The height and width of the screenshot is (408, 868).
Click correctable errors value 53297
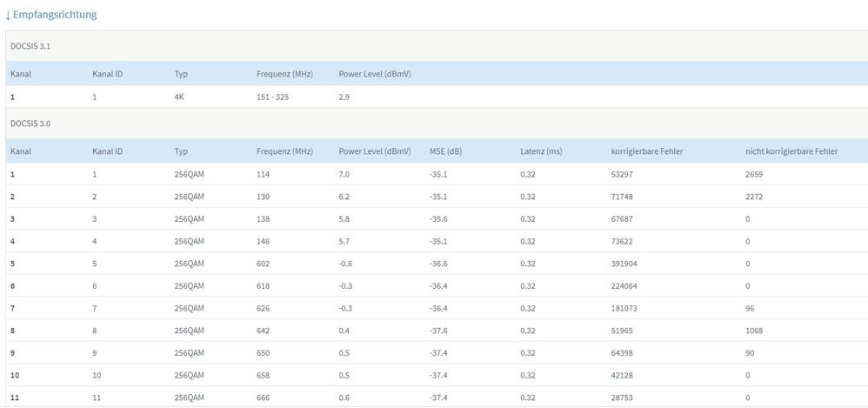pyautogui.click(x=622, y=174)
